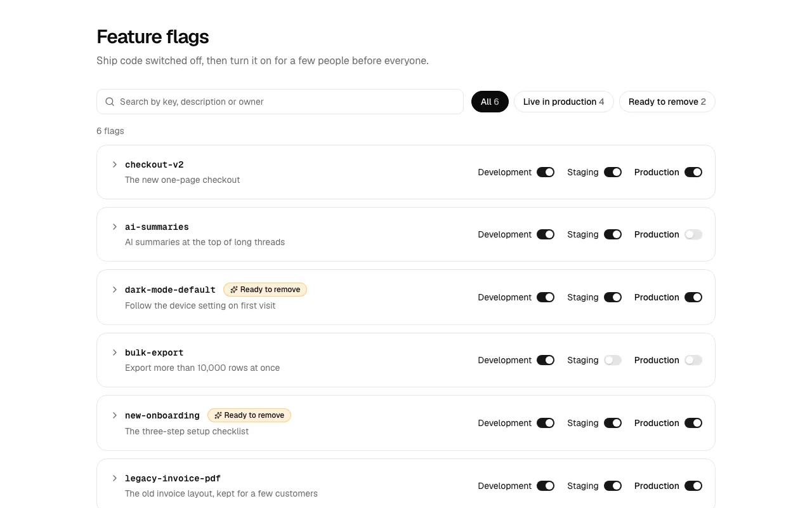The width and height of the screenshot is (812, 508).
Task: Click the Ready to remove badge on dark-mode-default
Action: point(265,290)
